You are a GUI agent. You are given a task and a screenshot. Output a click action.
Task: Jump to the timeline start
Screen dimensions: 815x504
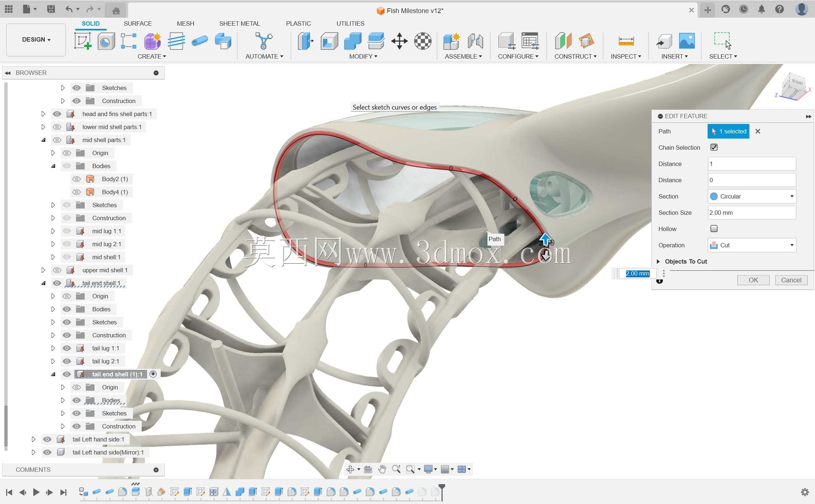tap(9, 492)
